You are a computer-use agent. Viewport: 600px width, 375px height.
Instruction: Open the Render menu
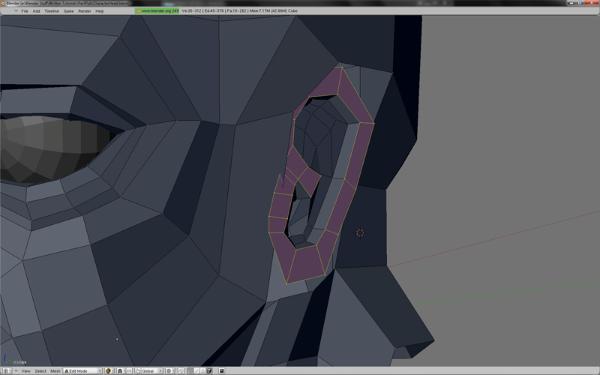click(x=85, y=11)
